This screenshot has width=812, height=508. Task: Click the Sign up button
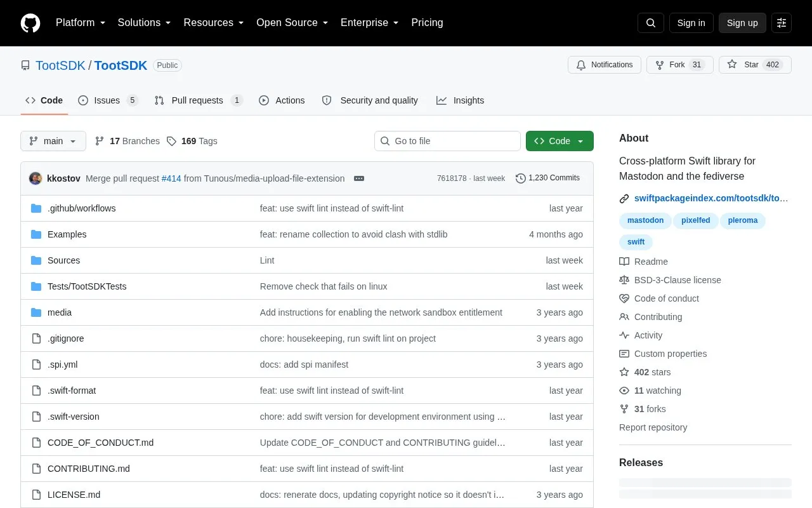(742, 23)
